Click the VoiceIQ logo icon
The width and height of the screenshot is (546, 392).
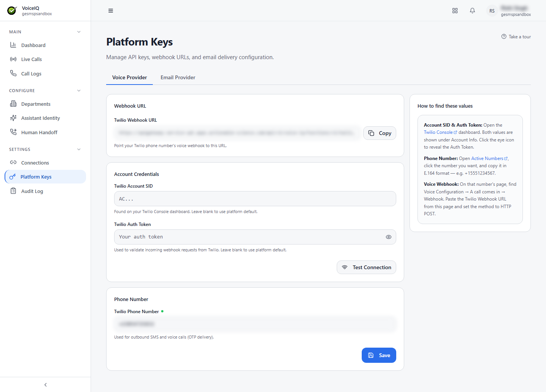12,11
